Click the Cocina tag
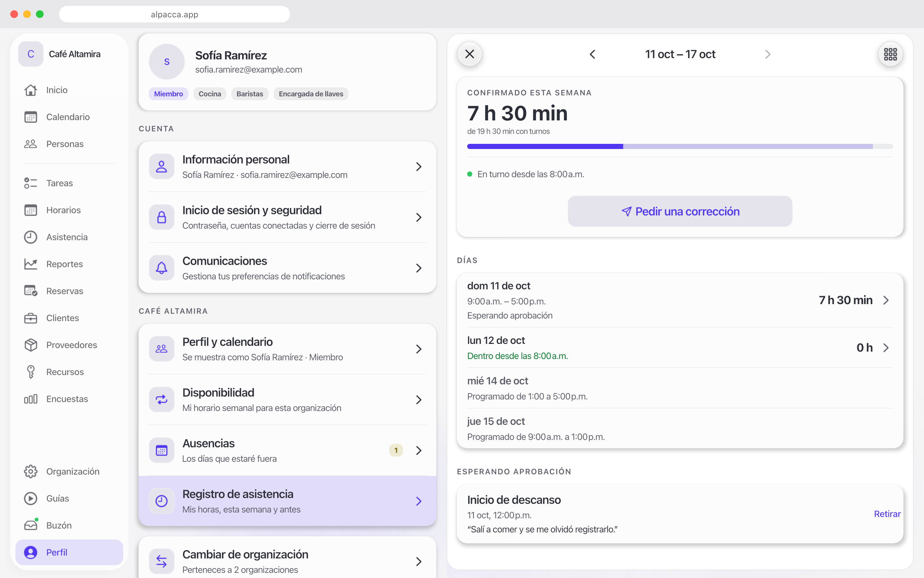 (210, 94)
